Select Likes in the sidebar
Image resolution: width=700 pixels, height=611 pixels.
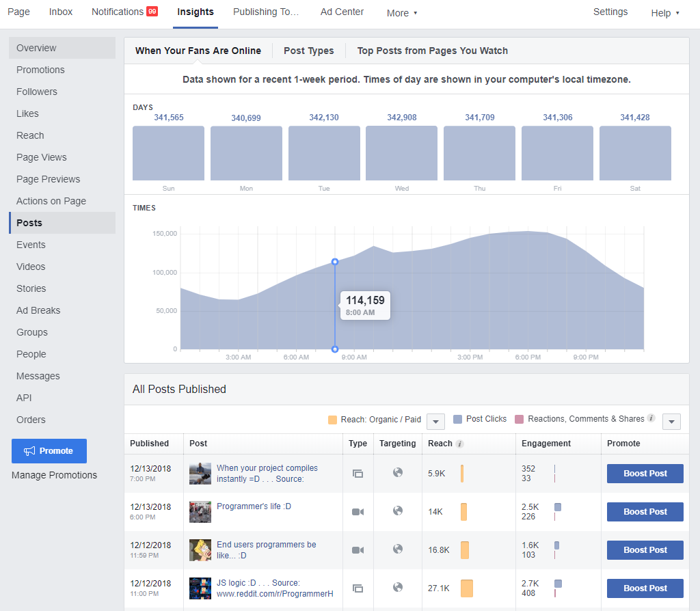(x=62, y=113)
